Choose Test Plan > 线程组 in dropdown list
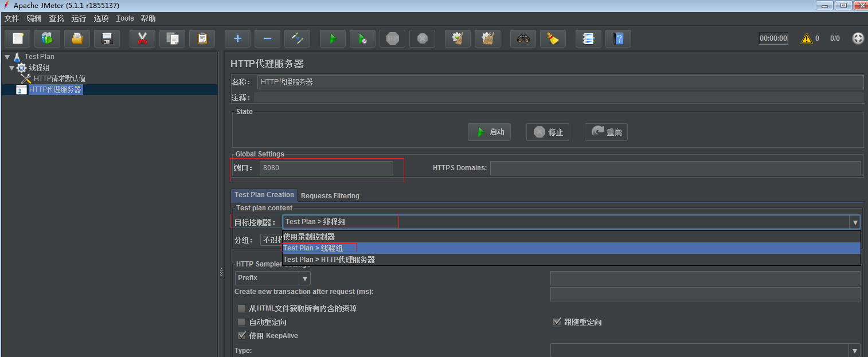The width and height of the screenshot is (868, 357). (x=572, y=248)
